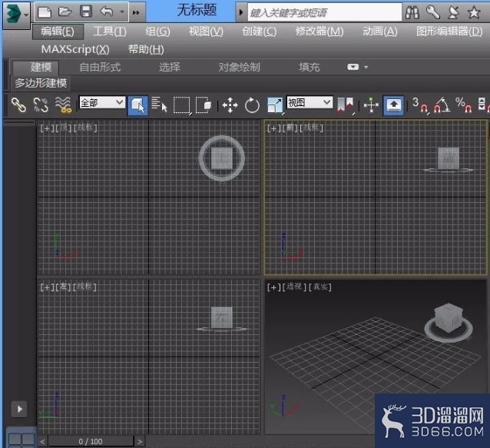Open the MAXScript(X) menu
490x448 pixels.
(75, 49)
